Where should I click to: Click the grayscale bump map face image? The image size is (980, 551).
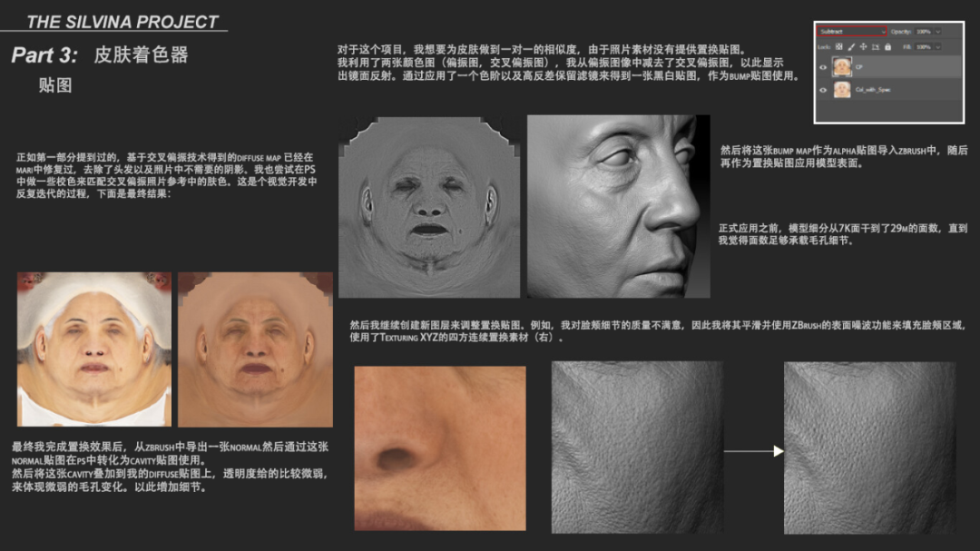(428, 207)
